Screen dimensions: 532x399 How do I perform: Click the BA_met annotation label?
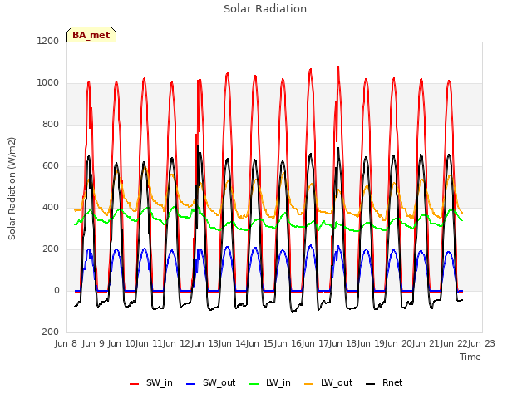click(x=91, y=35)
